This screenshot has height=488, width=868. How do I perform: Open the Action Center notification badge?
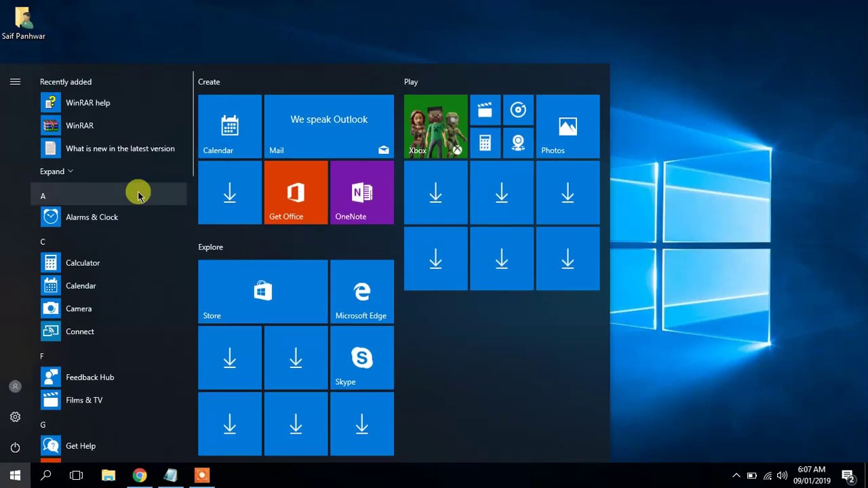848,475
